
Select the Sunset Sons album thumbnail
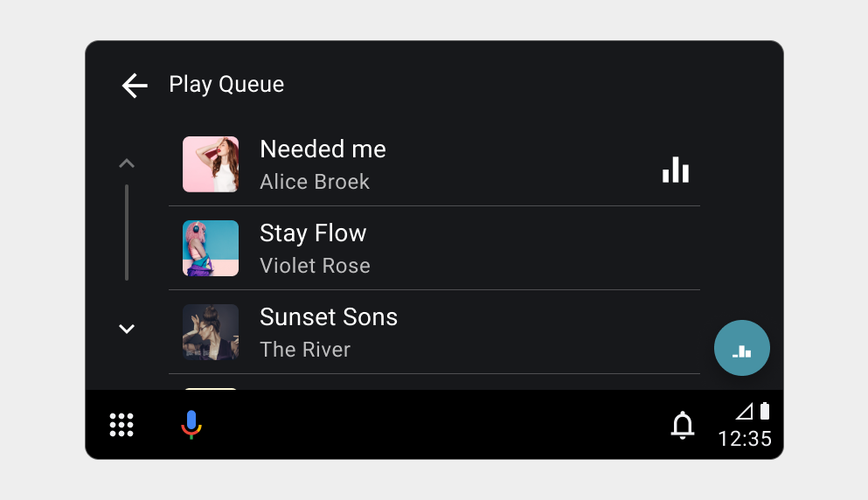click(x=211, y=332)
